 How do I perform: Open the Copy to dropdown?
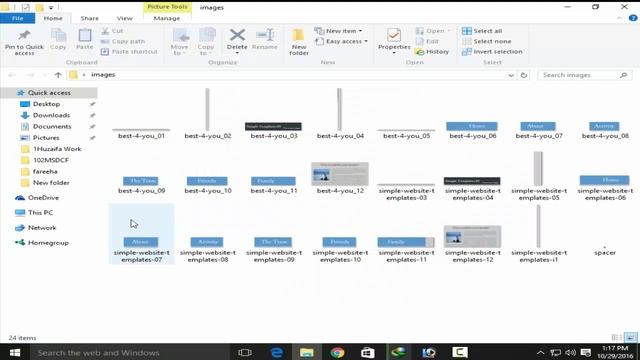click(206, 42)
